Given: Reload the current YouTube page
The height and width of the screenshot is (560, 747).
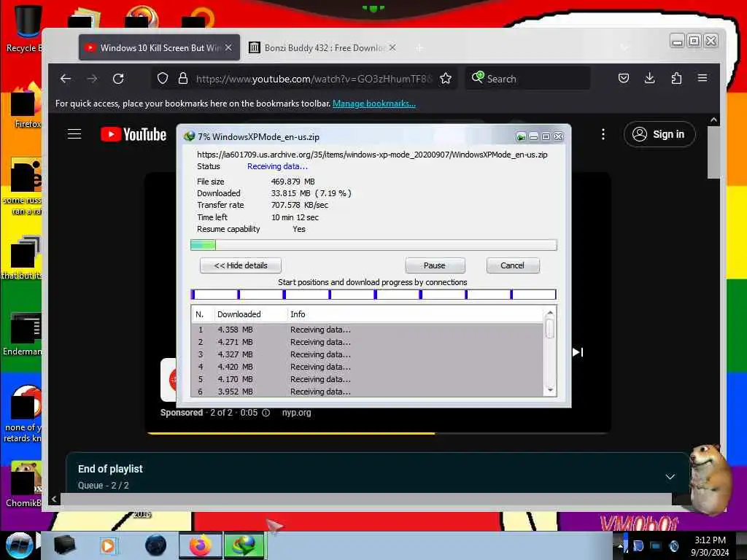Looking at the screenshot, I should tap(118, 79).
